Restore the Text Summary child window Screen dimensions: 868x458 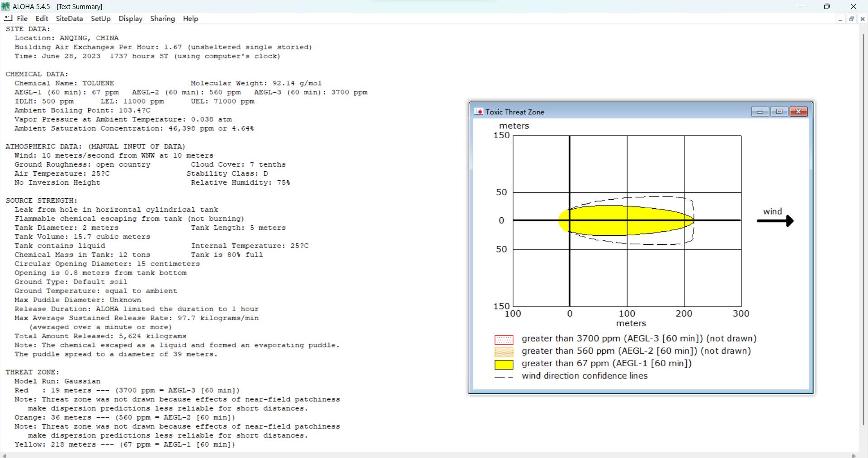pos(851,19)
